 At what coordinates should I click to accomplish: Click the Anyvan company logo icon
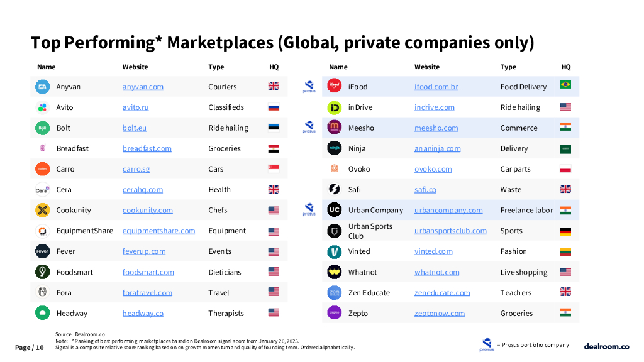(x=42, y=87)
